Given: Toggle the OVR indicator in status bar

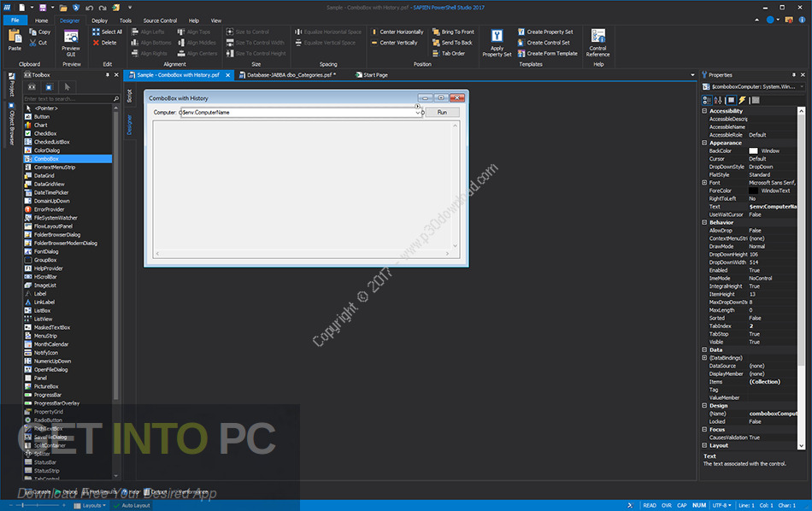Looking at the screenshot, I should click(667, 505).
